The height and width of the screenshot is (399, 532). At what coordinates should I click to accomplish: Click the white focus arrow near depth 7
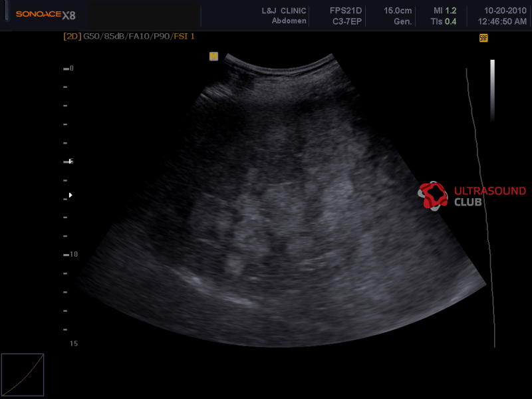[70, 195]
